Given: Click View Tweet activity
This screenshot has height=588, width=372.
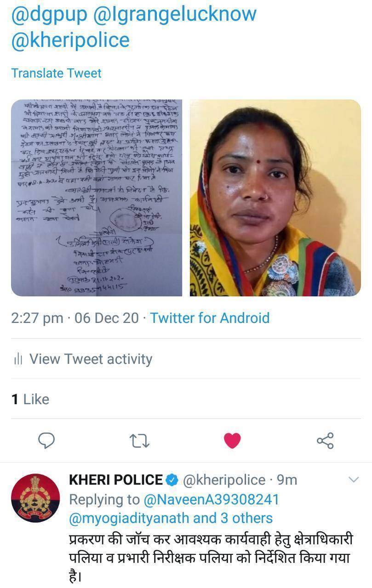Looking at the screenshot, I should [x=91, y=359].
